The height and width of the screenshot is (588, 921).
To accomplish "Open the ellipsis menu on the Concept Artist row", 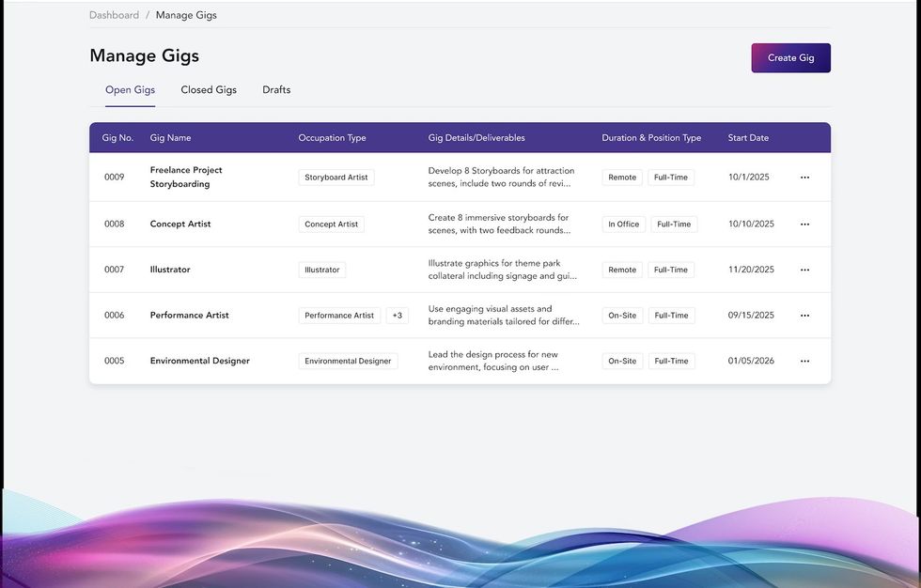I will pos(804,224).
